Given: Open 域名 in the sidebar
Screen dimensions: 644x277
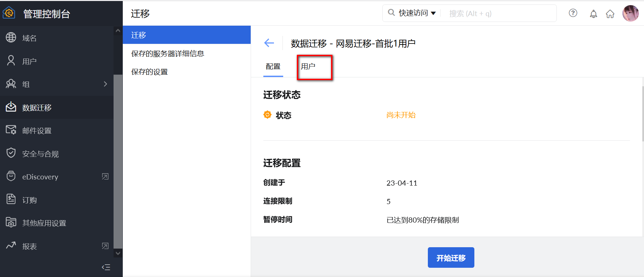Looking at the screenshot, I should (29, 38).
